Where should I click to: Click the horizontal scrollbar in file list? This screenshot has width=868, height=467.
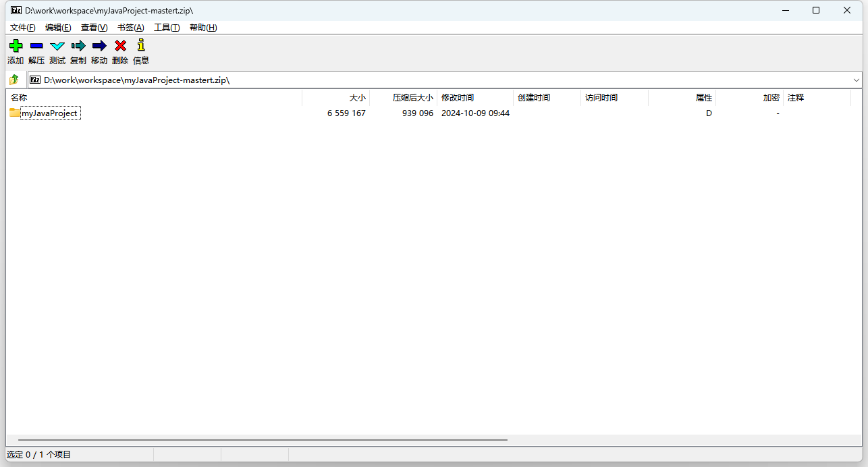[x=263, y=439]
